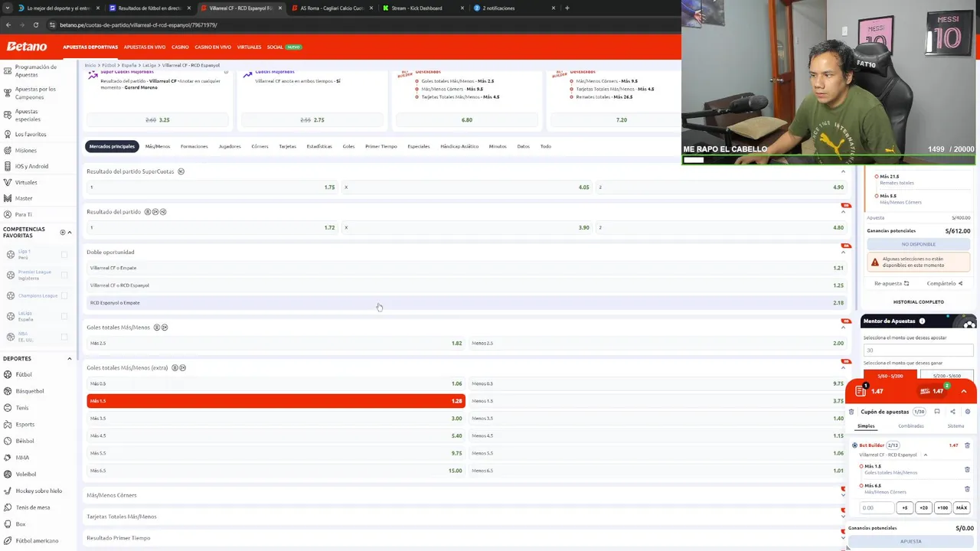Image resolution: width=980 pixels, height=551 pixels.
Task: Collapse the bet slip panel chevron
Action: (963, 391)
